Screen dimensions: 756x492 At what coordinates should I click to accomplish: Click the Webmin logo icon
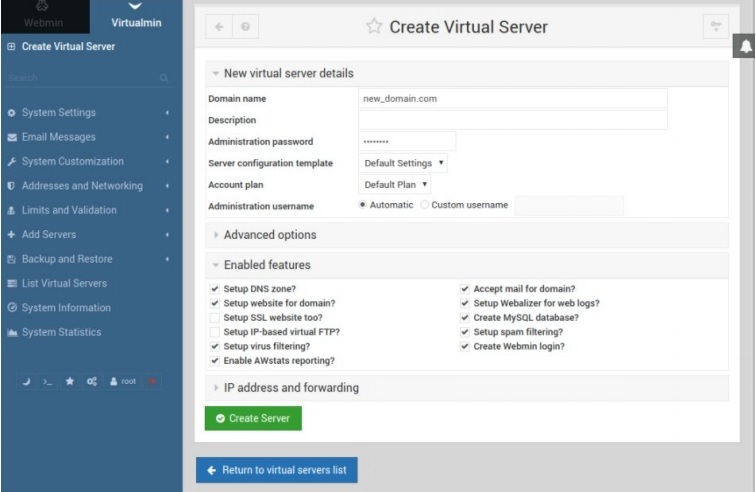click(x=42, y=6)
